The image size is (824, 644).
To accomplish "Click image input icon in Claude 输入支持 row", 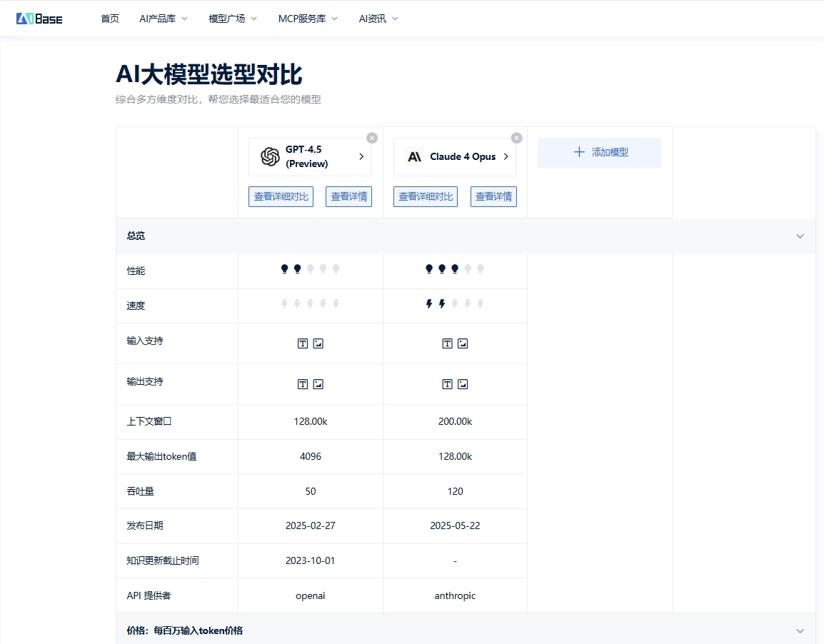I will 463,343.
